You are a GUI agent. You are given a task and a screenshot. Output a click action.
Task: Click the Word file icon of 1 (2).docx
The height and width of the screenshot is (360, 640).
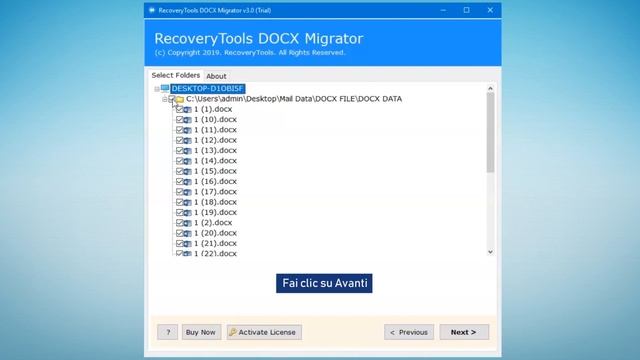pyautogui.click(x=187, y=223)
